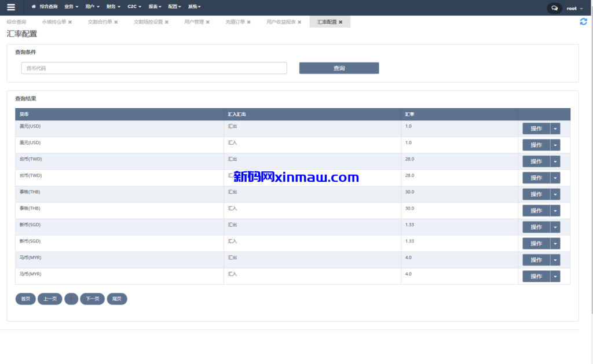
Task: Go to the last page with 尾页
Action: point(116,299)
